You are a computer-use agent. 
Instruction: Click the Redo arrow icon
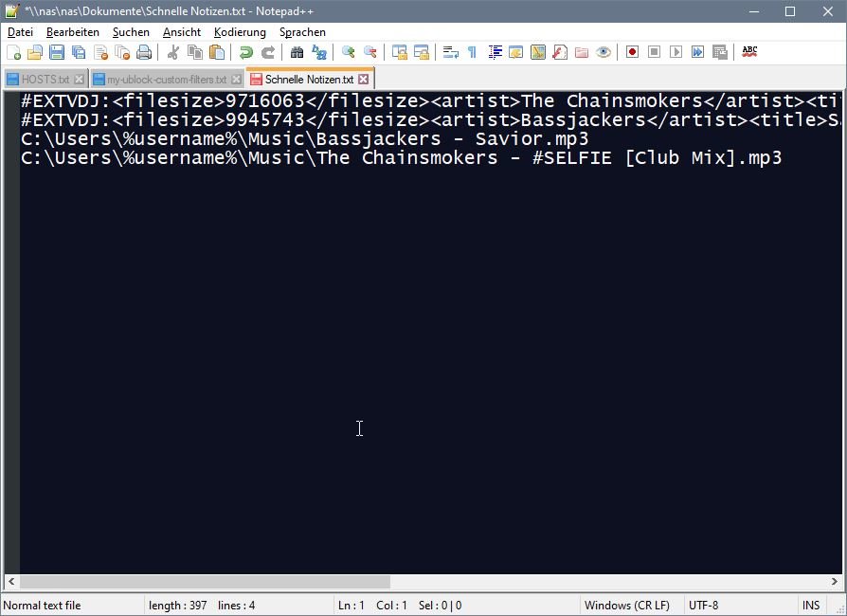268,52
